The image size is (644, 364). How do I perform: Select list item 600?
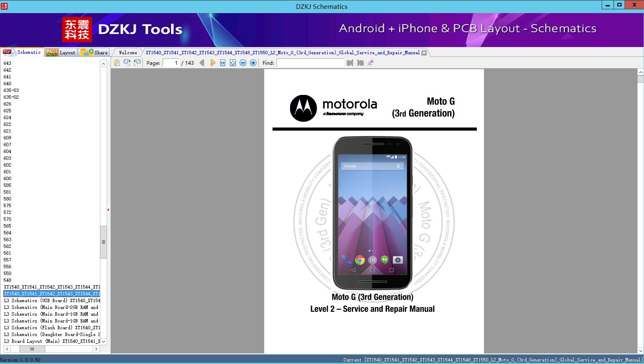tap(8, 178)
